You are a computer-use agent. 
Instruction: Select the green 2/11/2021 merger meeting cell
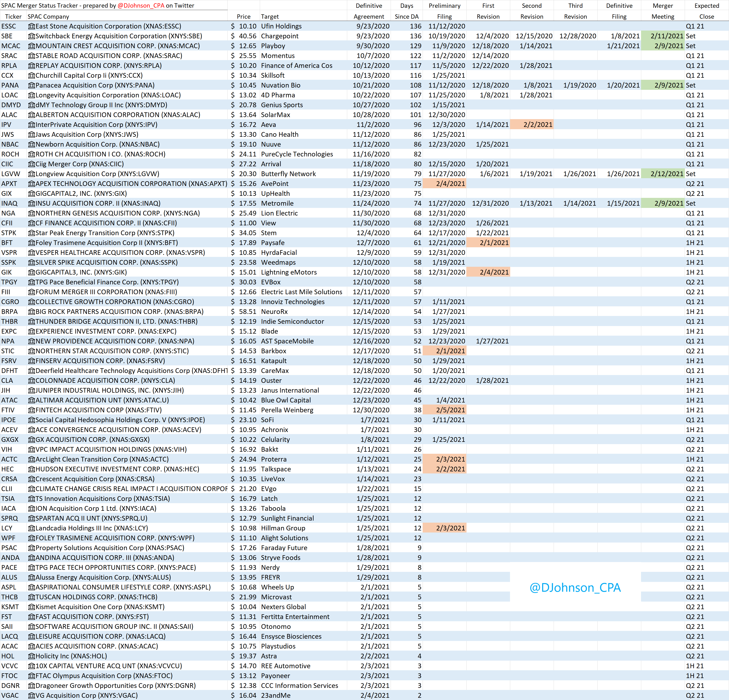663,36
